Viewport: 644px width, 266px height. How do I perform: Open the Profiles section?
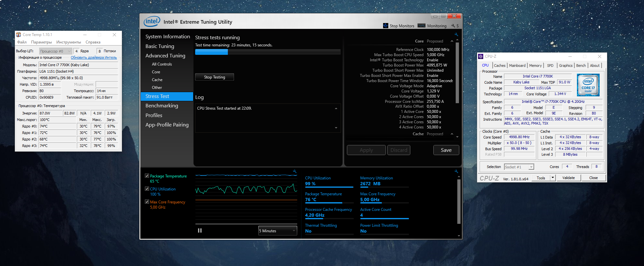coord(154,115)
